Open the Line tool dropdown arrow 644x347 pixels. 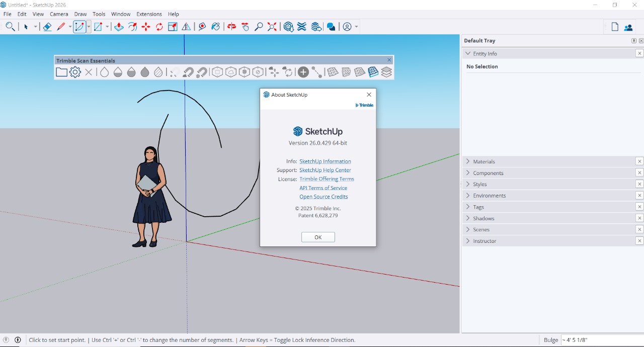click(x=70, y=27)
